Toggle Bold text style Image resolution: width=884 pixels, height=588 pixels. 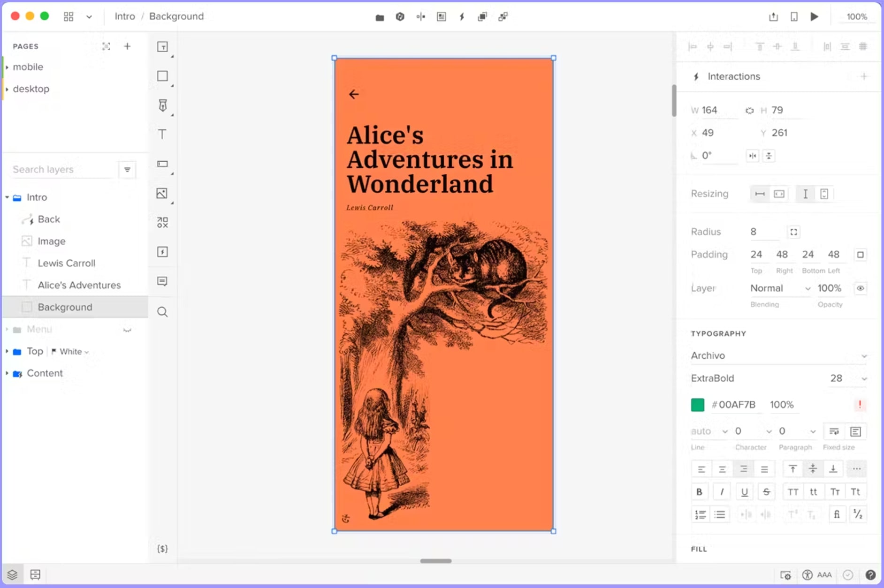pyautogui.click(x=699, y=492)
